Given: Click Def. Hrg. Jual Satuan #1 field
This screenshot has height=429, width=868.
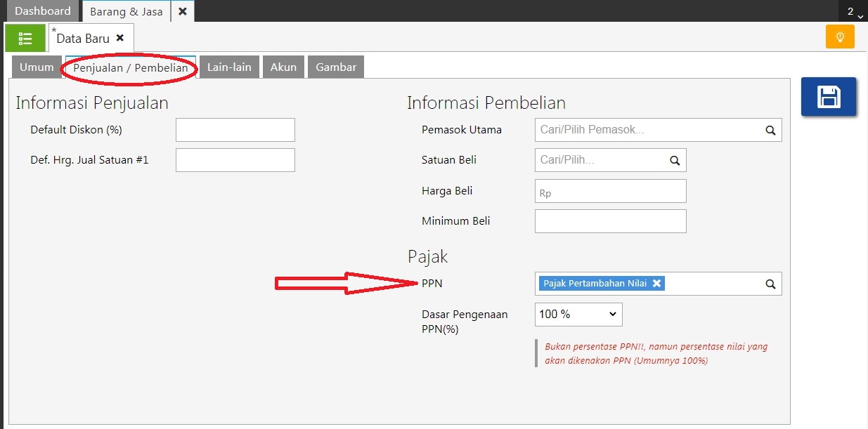Looking at the screenshot, I should [x=235, y=160].
